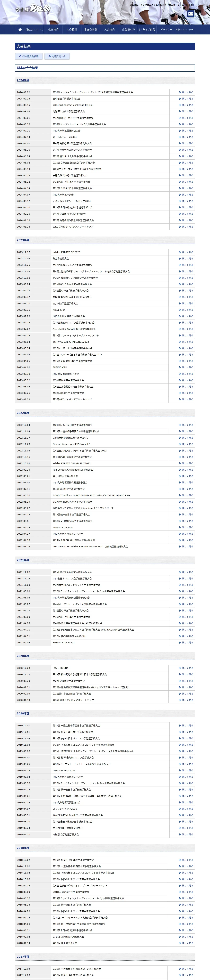210x980 pixels.
Task: Click 詳しく見る for 2018年 南防灘杯空手道選手権大会
Action: coord(186,892)
